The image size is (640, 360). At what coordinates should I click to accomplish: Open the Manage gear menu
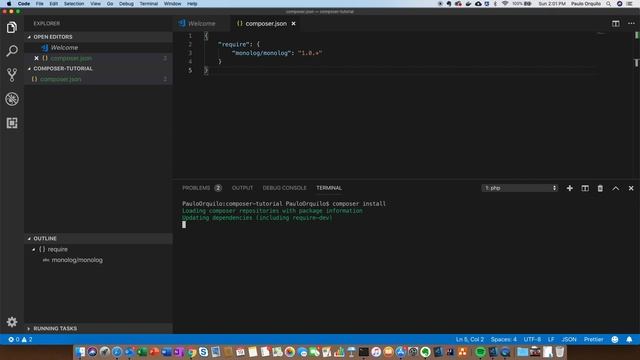click(x=12, y=322)
